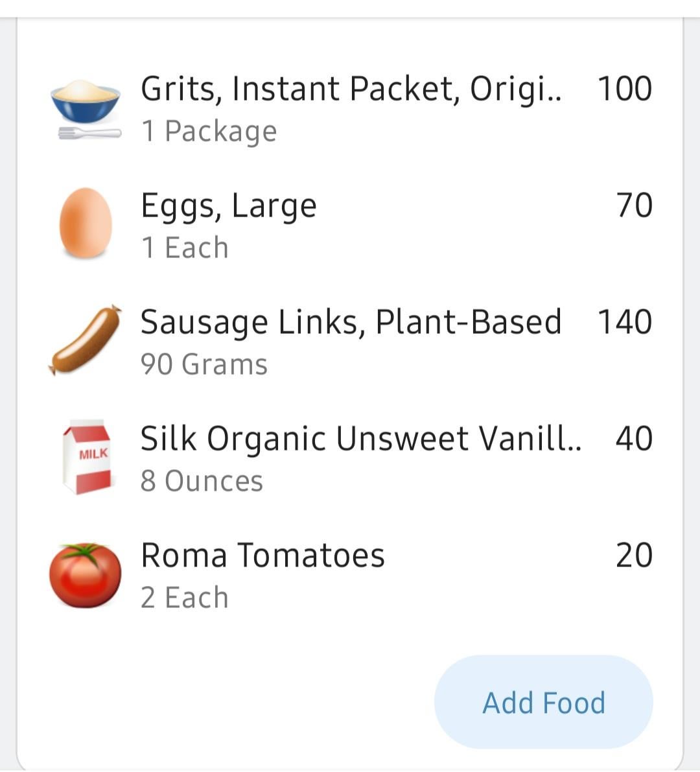The image size is (700, 772).
Task: Tap the 40 calorie value for Silk
Action: point(635,438)
